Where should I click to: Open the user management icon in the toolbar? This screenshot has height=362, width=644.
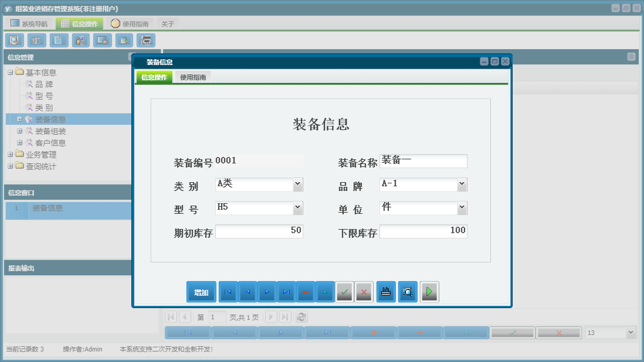[80, 40]
